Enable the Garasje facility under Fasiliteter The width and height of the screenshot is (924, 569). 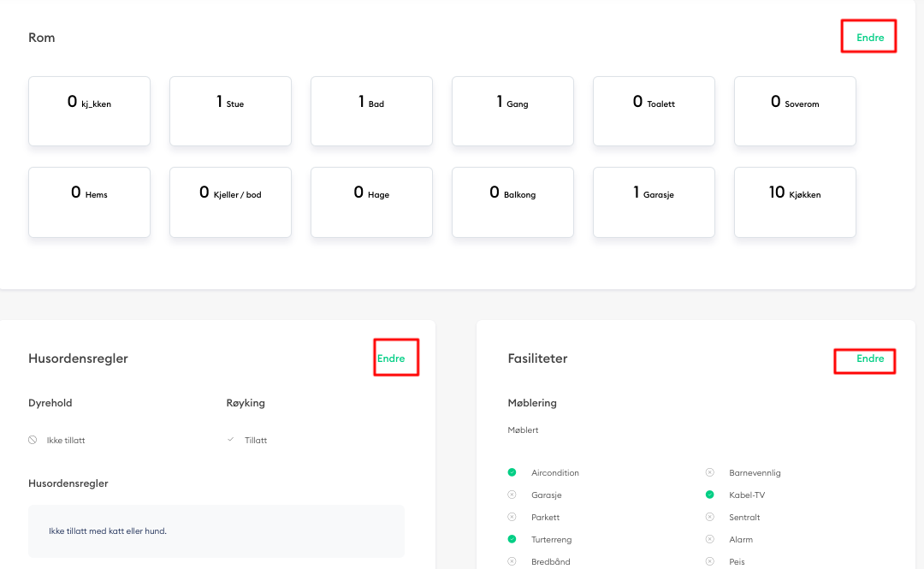click(x=512, y=495)
